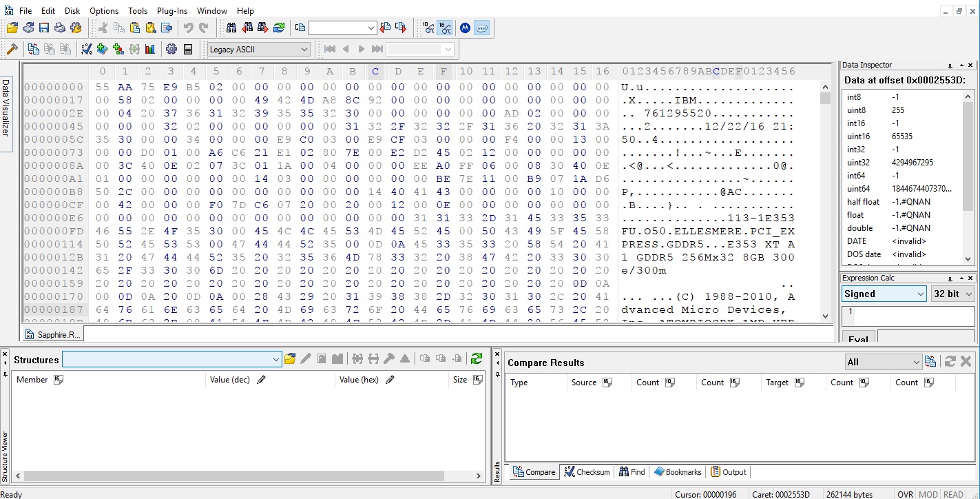The height and width of the screenshot is (499, 980).
Task: Open the File menu
Action: coord(25,11)
